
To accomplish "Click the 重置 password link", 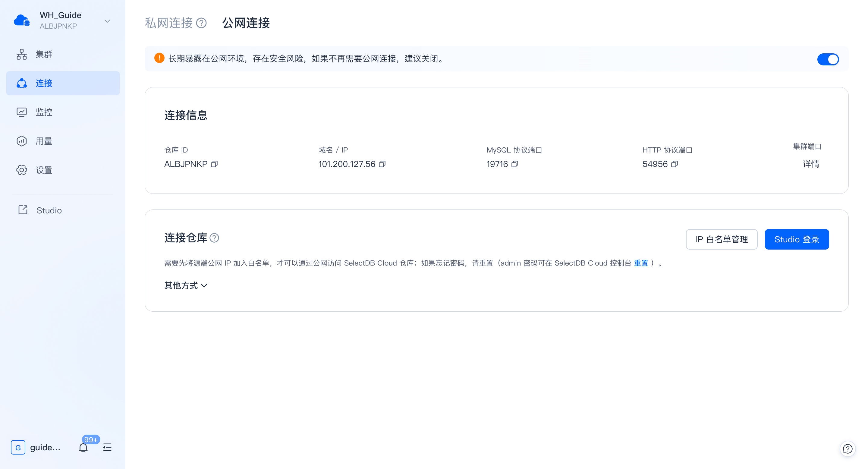I will [x=641, y=263].
